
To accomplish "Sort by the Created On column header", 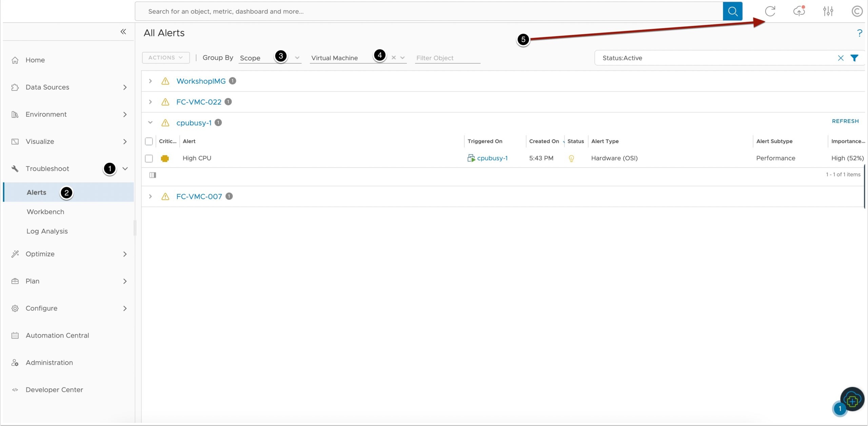I will [544, 141].
